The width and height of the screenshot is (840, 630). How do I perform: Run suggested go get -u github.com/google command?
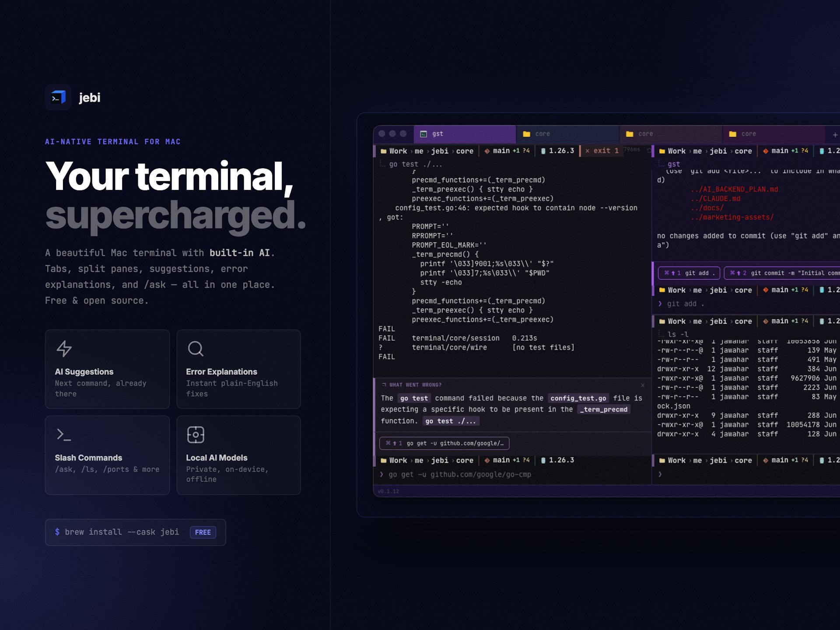[x=444, y=443]
